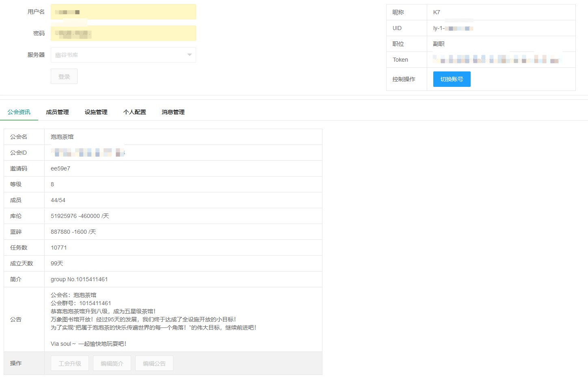This screenshot has height=377, width=588.
Task: Click the 编辑简介 button
Action: click(112, 363)
